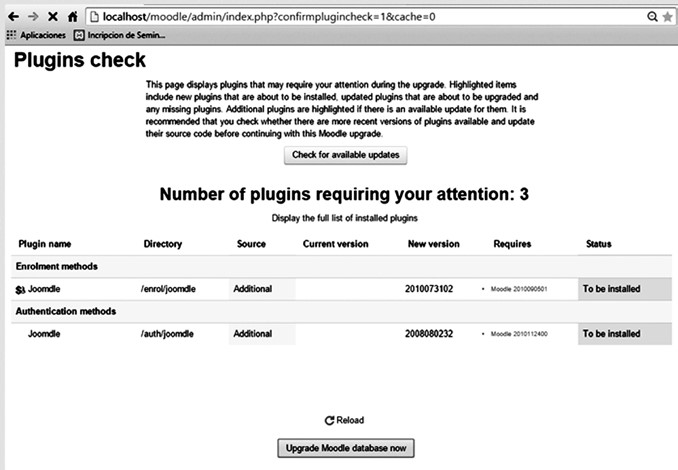Click Moodle 2010090501 requirement
The image size is (678, 470).
519,289
